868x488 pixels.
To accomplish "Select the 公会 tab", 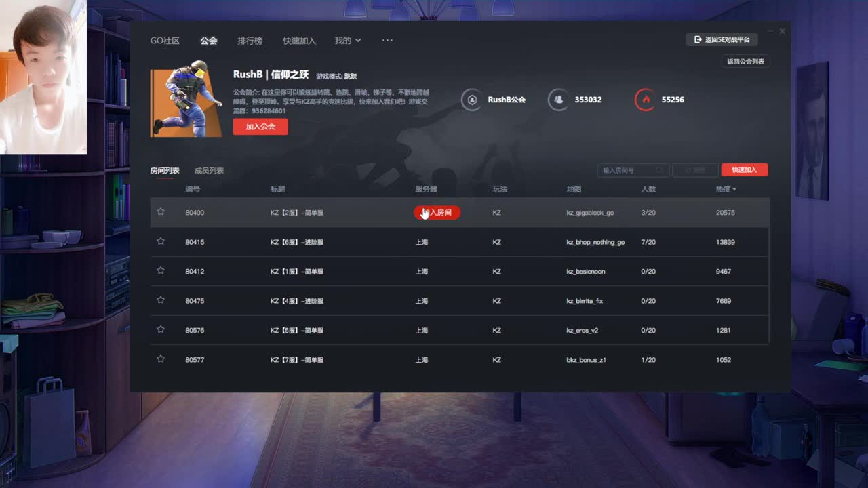I will [209, 41].
